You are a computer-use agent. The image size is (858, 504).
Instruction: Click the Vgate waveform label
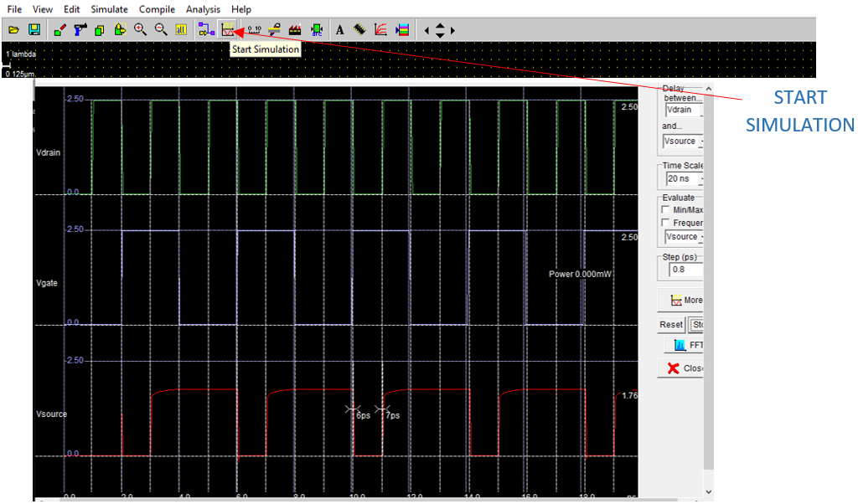[47, 283]
